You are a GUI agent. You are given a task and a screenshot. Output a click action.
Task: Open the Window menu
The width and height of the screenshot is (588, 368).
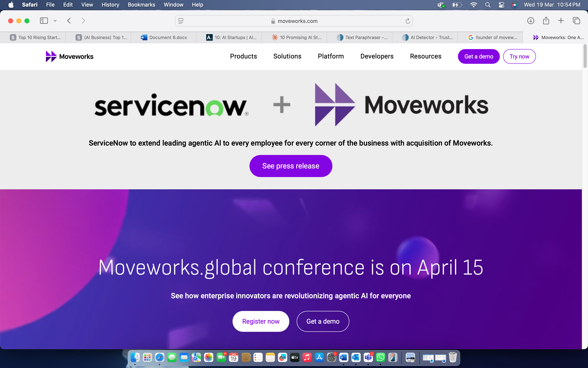pyautogui.click(x=174, y=5)
